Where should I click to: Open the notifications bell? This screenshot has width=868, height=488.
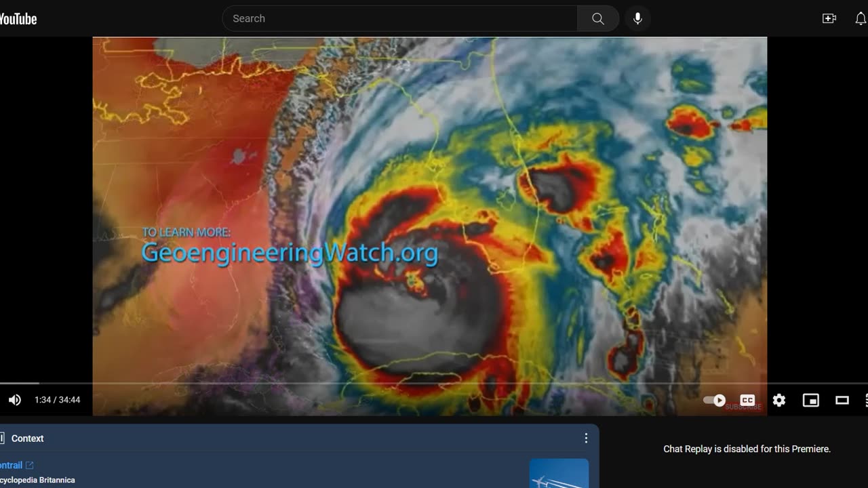[x=861, y=18]
